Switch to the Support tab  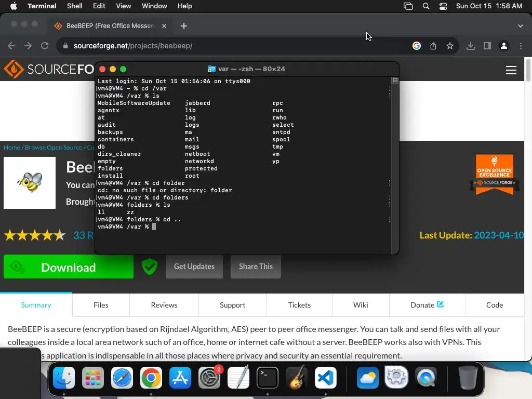[x=232, y=305]
